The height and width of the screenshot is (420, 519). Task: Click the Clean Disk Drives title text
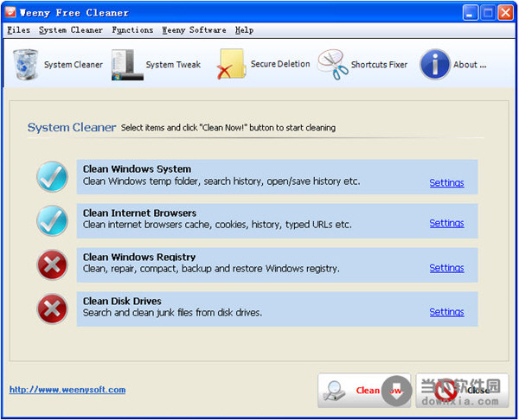point(122,301)
